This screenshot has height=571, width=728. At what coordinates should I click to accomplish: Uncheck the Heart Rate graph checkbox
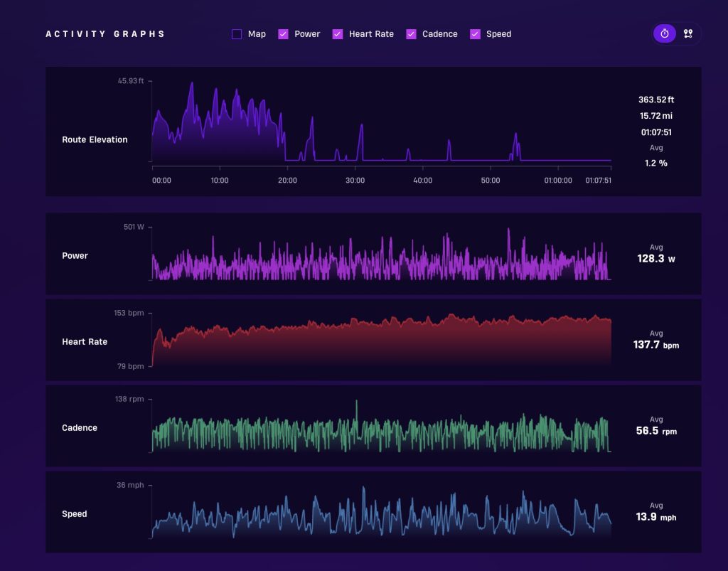tap(338, 34)
